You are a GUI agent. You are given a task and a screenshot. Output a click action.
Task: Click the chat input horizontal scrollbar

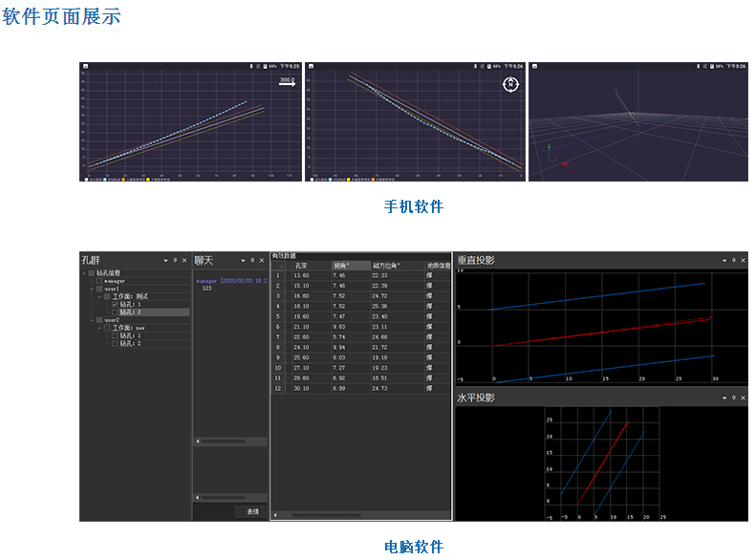(230, 497)
